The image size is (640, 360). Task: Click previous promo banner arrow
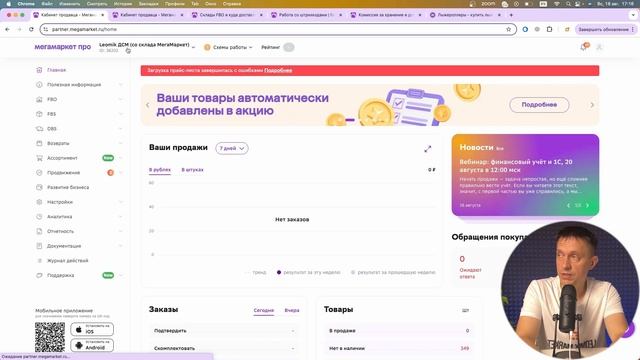pos(148,105)
